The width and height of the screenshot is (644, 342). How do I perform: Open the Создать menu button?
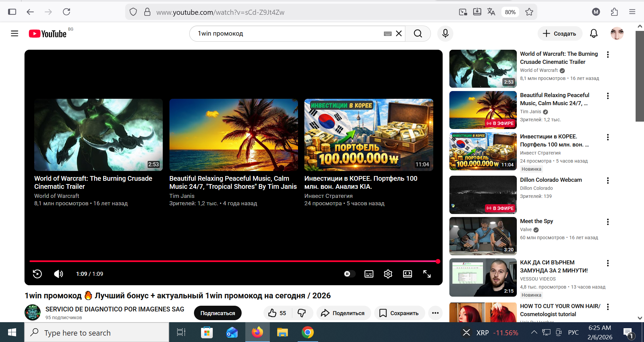point(560,34)
